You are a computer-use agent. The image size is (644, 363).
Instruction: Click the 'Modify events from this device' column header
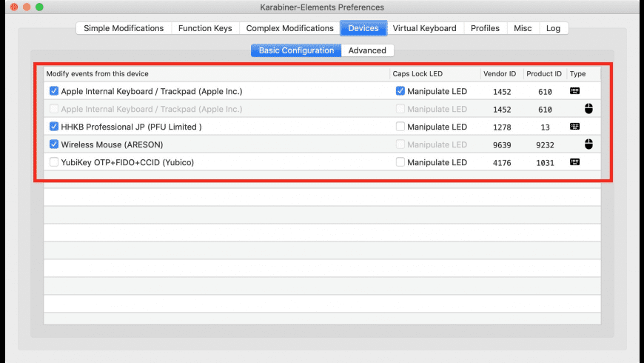[217, 73]
